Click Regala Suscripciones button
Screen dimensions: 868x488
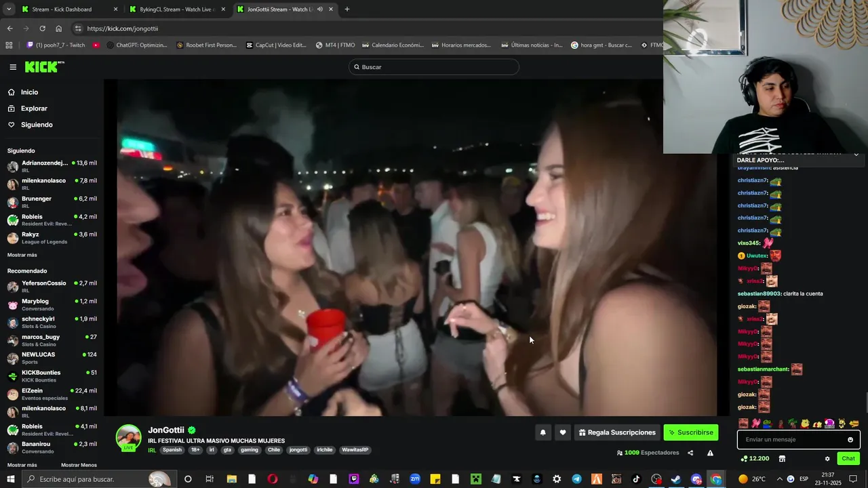tap(617, 432)
